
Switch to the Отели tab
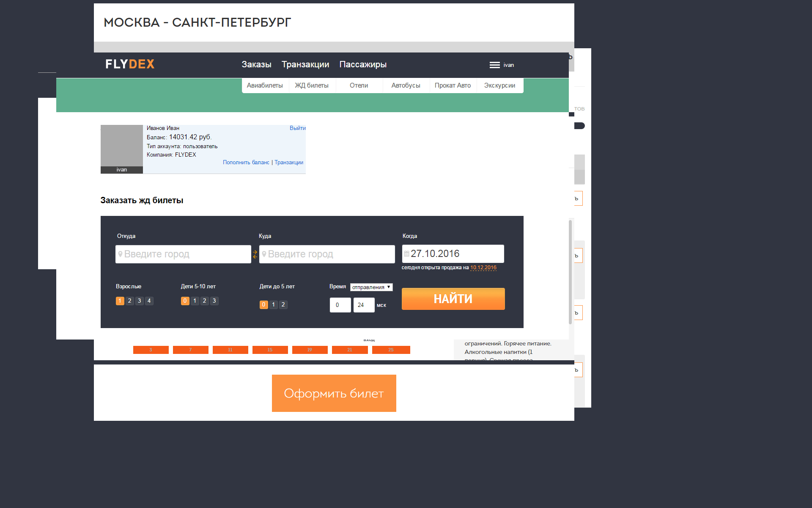(359, 86)
